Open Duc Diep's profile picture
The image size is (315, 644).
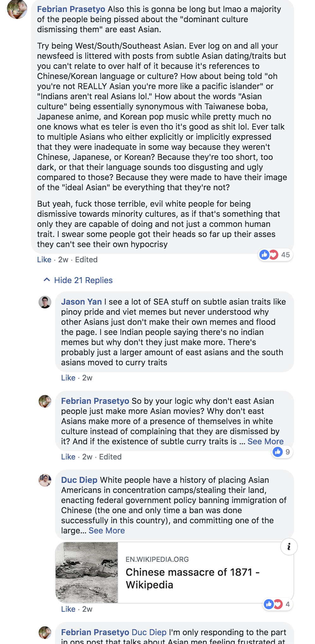pyautogui.click(x=45, y=480)
